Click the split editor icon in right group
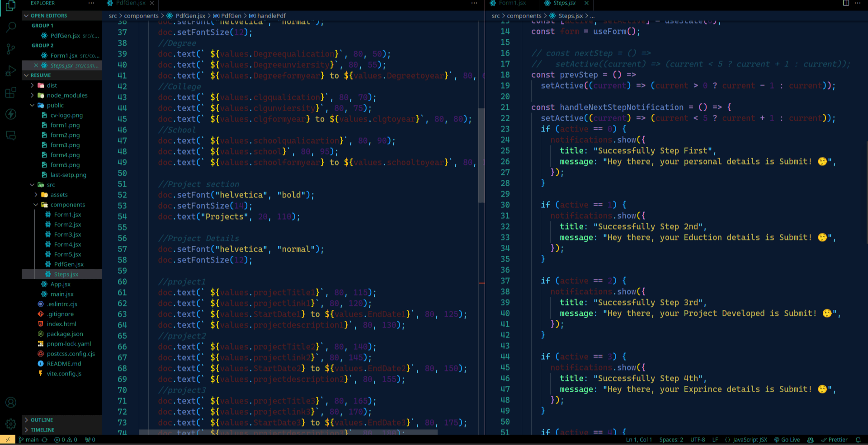Image resolution: width=868 pixels, height=445 pixels. pos(846,3)
